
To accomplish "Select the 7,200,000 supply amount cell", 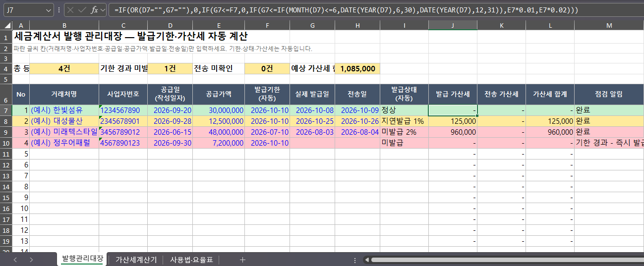I will pyautogui.click(x=219, y=143).
